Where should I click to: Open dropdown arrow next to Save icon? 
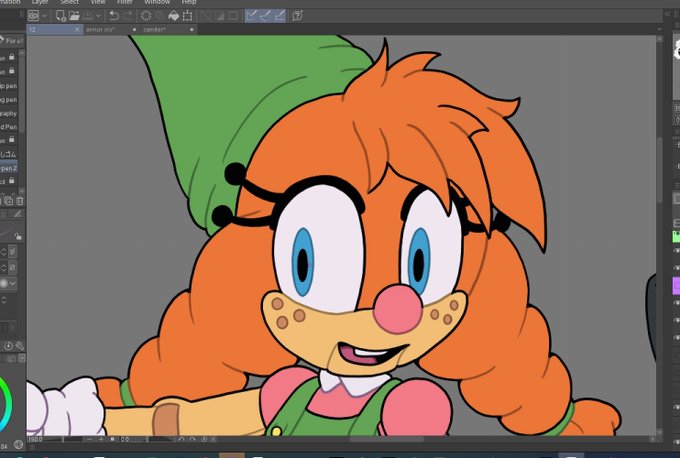pyautogui.click(x=98, y=16)
